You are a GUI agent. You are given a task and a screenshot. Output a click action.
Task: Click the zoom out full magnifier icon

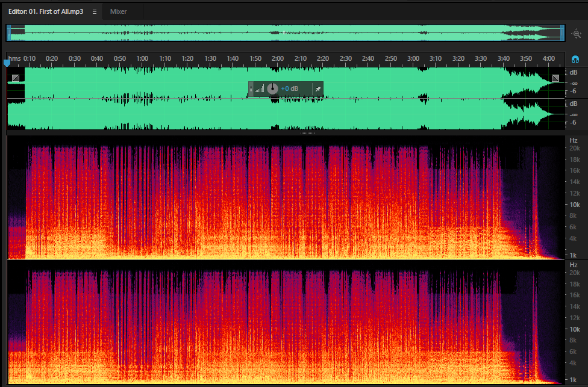[576, 34]
